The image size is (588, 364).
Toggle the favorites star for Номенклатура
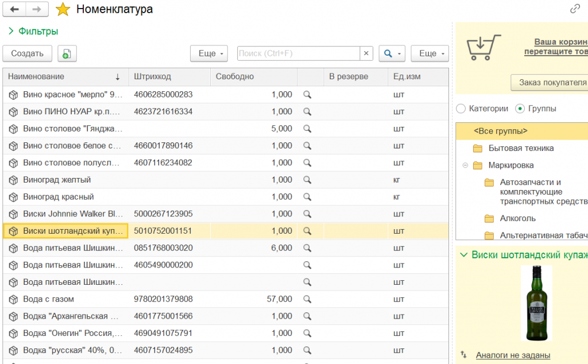pos(63,9)
